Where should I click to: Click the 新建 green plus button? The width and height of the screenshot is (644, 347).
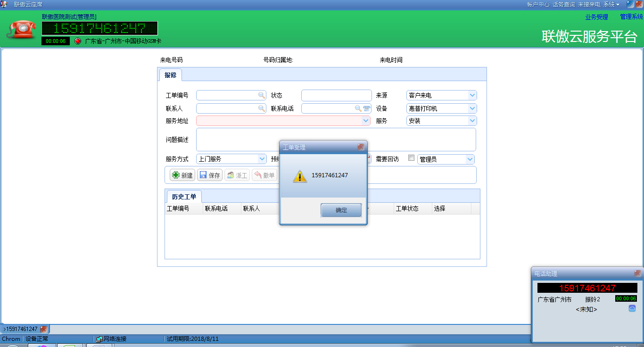182,175
